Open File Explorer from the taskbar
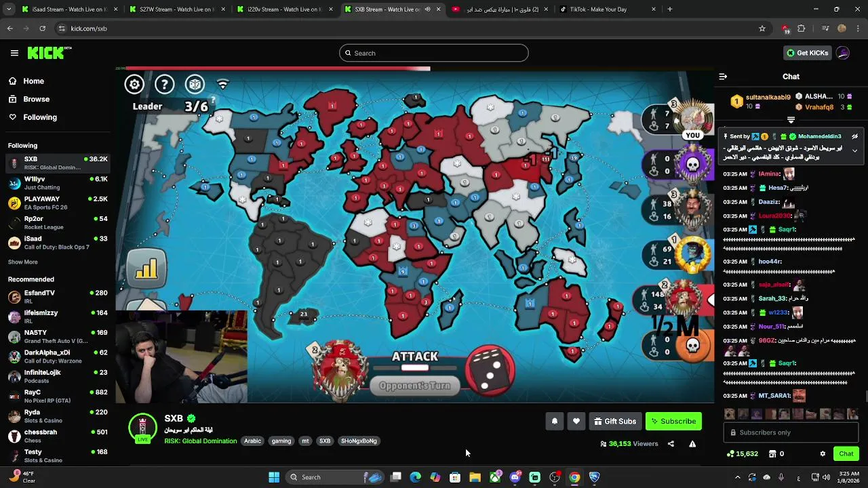The height and width of the screenshot is (488, 868). [x=475, y=477]
